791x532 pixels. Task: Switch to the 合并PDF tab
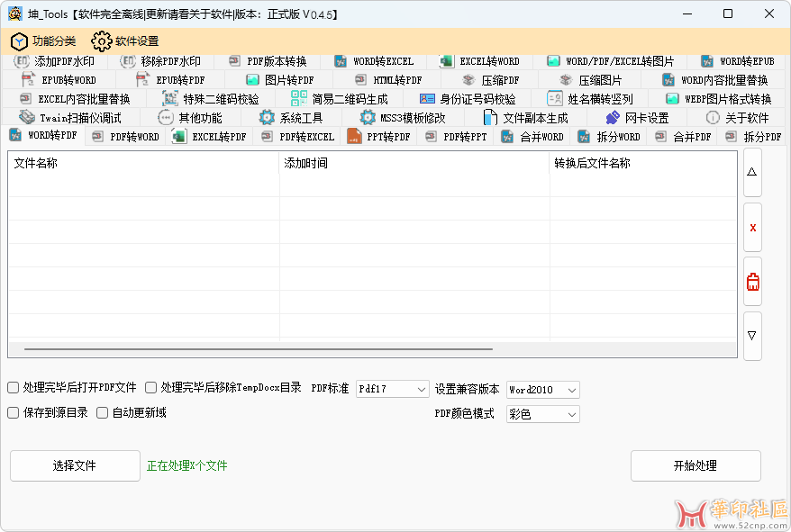point(685,137)
